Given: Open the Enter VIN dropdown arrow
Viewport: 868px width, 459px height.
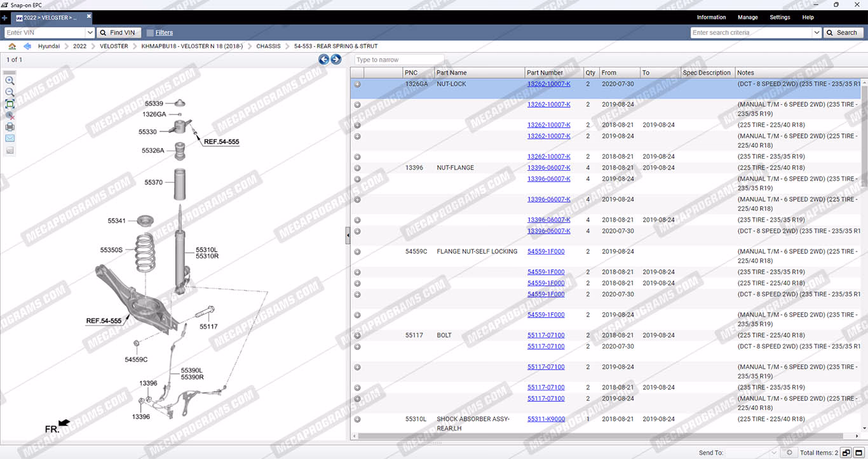Looking at the screenshot, I should (x=90, y=33).
